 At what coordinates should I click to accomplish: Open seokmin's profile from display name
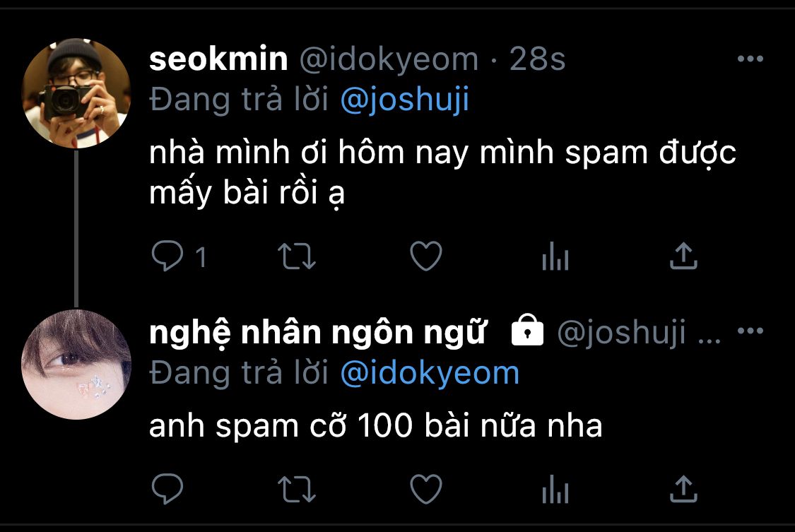[218, 59]
